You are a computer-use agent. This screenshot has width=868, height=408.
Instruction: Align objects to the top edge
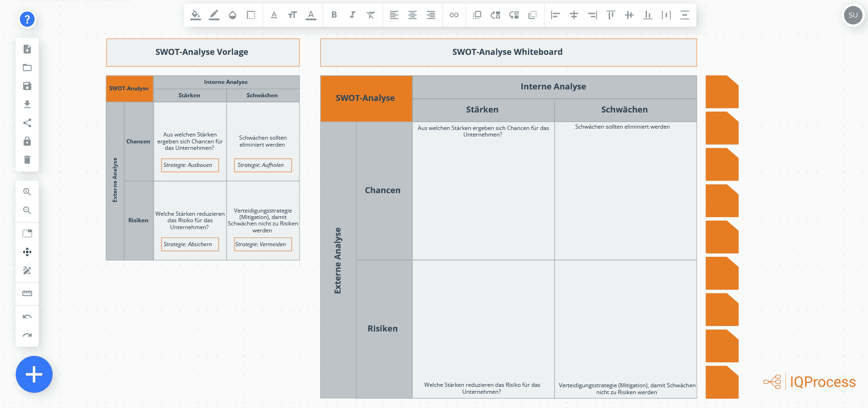pos(611,15)
